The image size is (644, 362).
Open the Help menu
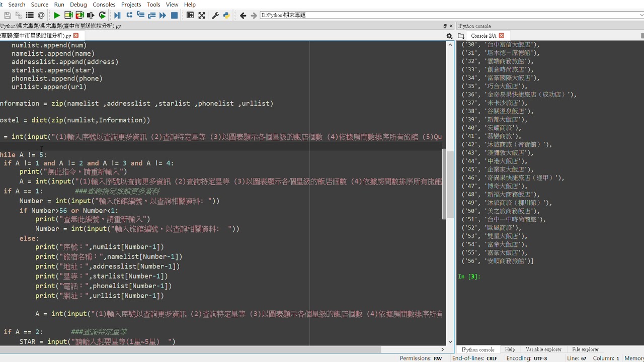(x=190, y=5)
